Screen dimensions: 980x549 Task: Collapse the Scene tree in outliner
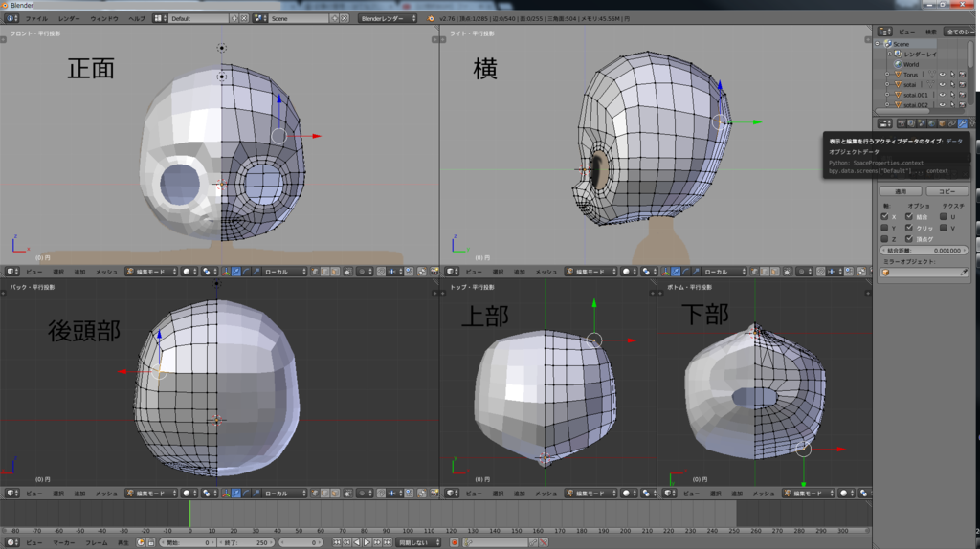click(x=877, y=44)
